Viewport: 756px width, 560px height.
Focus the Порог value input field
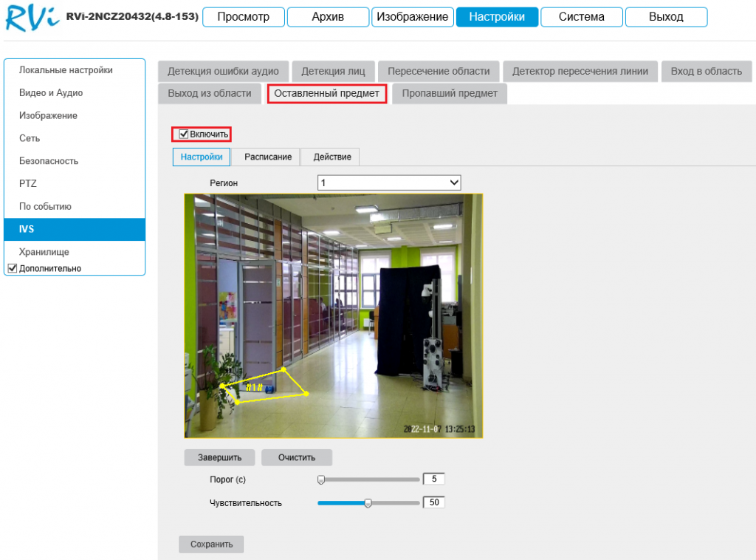coord(433,479)
